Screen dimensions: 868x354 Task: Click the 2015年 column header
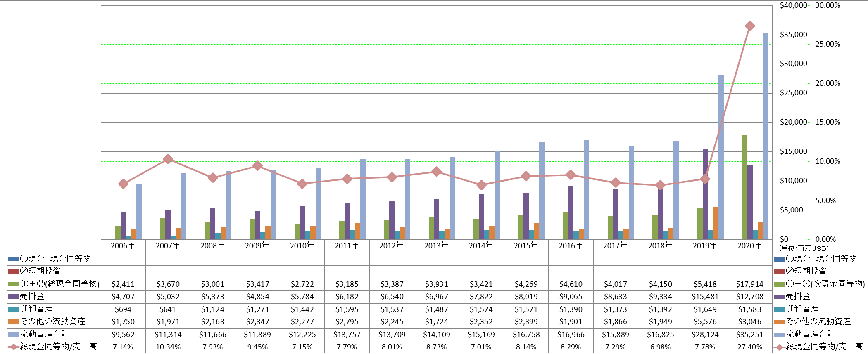tap(526, 246)
